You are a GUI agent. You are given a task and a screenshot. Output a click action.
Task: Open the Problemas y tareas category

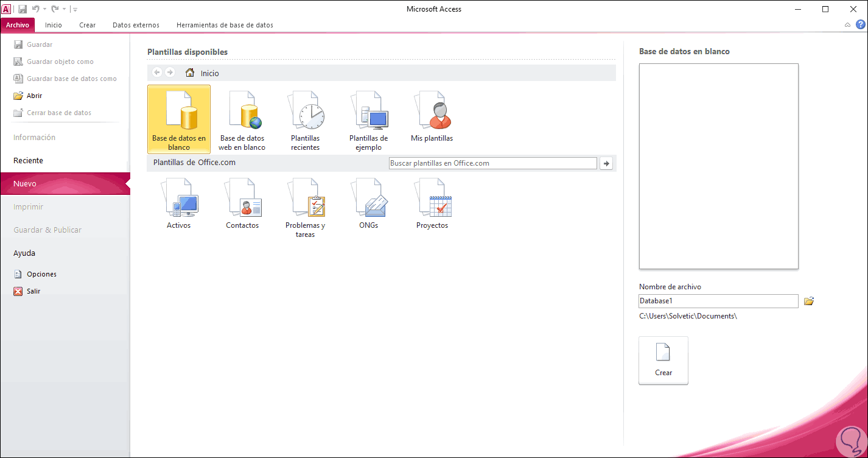[306, 208]
